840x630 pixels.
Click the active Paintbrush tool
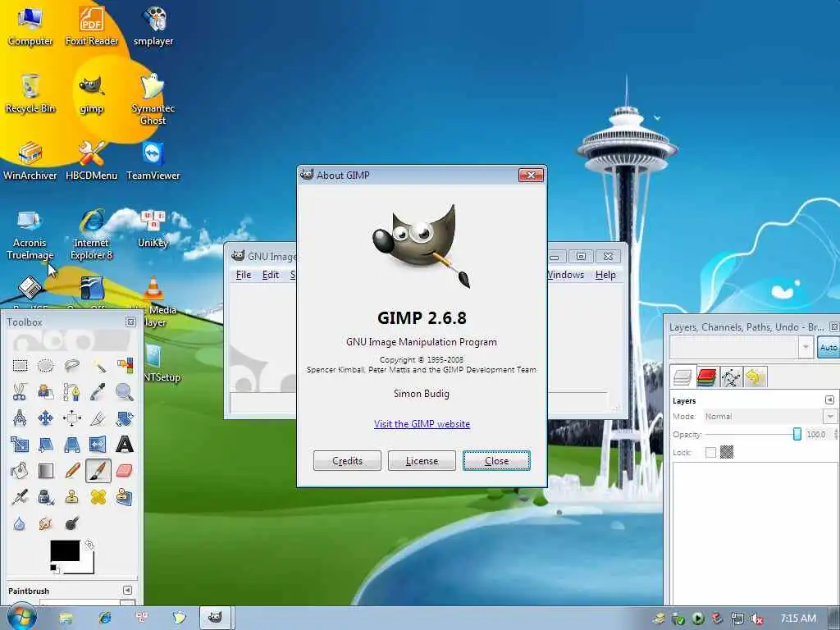click(98, 470)
